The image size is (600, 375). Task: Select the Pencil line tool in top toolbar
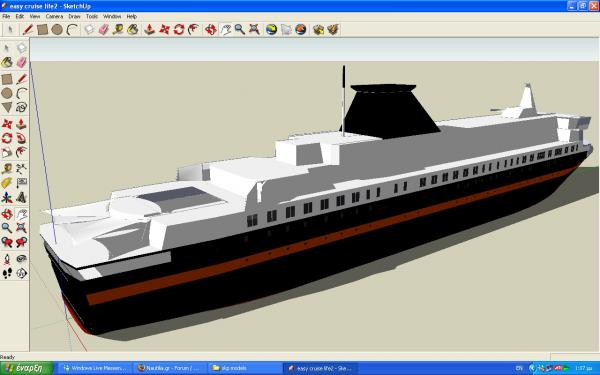click(x=28, y=29)
